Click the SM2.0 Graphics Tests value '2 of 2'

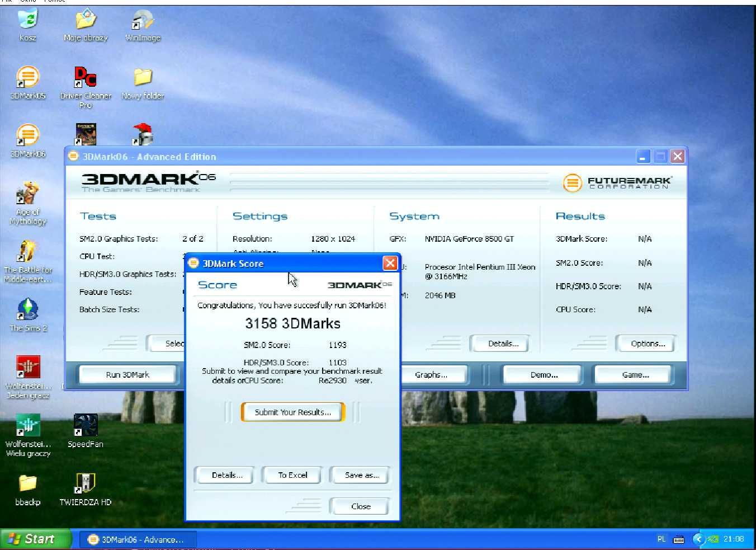coord(193,239)
